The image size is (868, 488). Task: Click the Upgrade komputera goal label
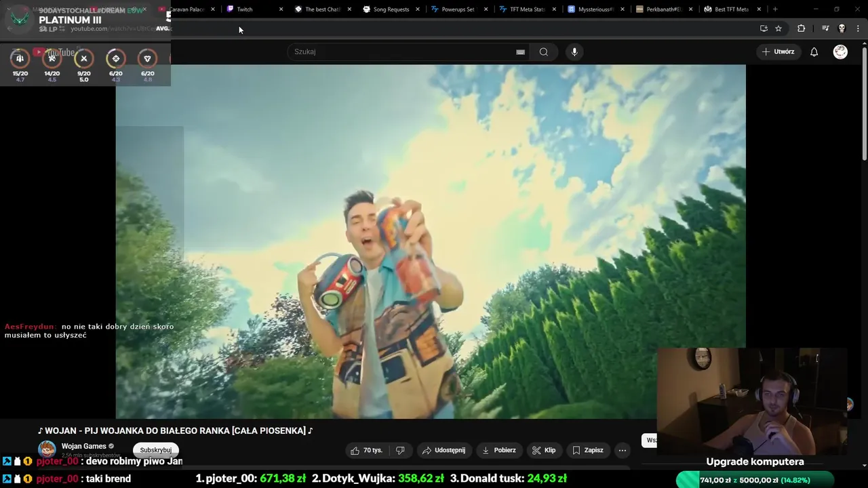point(755,462)
